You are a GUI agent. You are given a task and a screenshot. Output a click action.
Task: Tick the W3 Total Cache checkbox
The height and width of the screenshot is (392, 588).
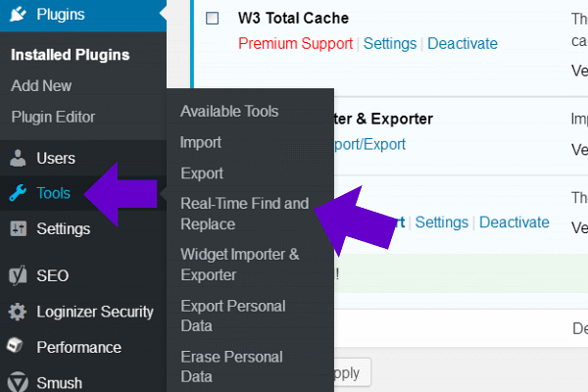pyautogui.click(x=212, y=19)
